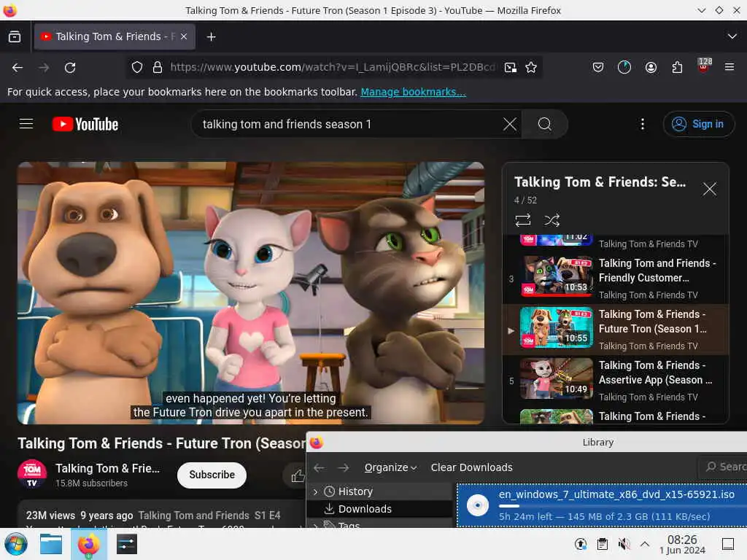Toggle muted volume tray icon
This screenshot has height=560, width=747.
(x=624, y=544)
